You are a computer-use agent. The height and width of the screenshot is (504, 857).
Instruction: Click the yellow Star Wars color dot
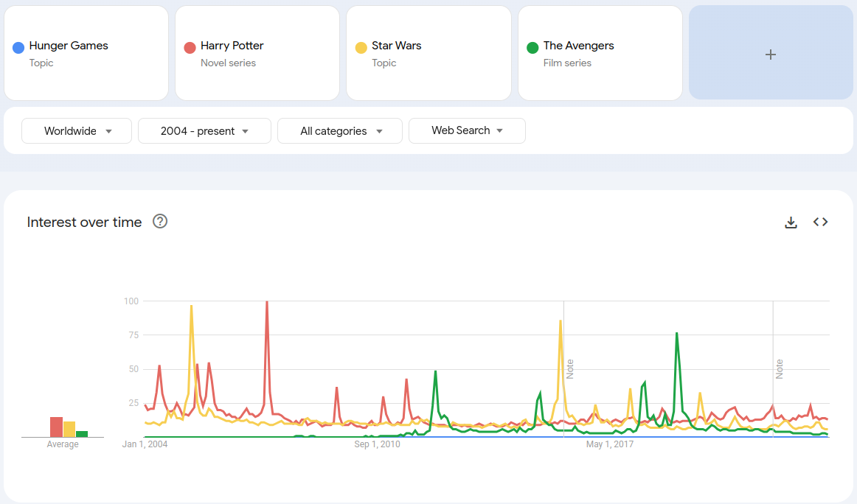click(x=361, y=47)
